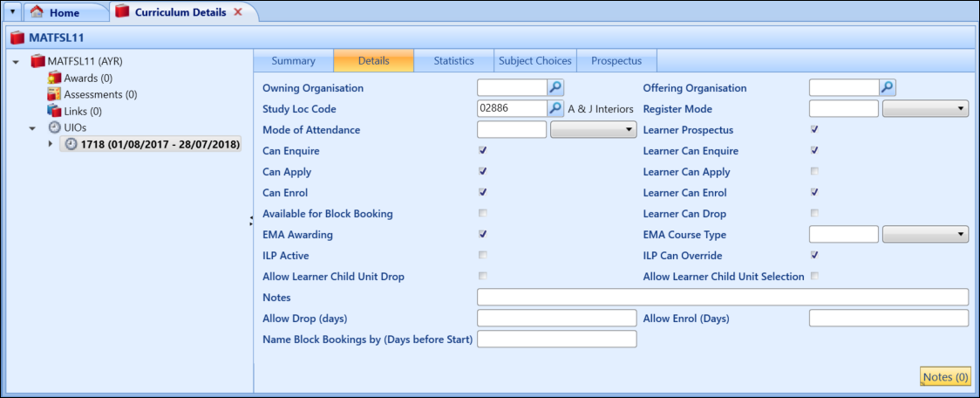Click the Name Block Bookings by field

(x=557, y=339)
